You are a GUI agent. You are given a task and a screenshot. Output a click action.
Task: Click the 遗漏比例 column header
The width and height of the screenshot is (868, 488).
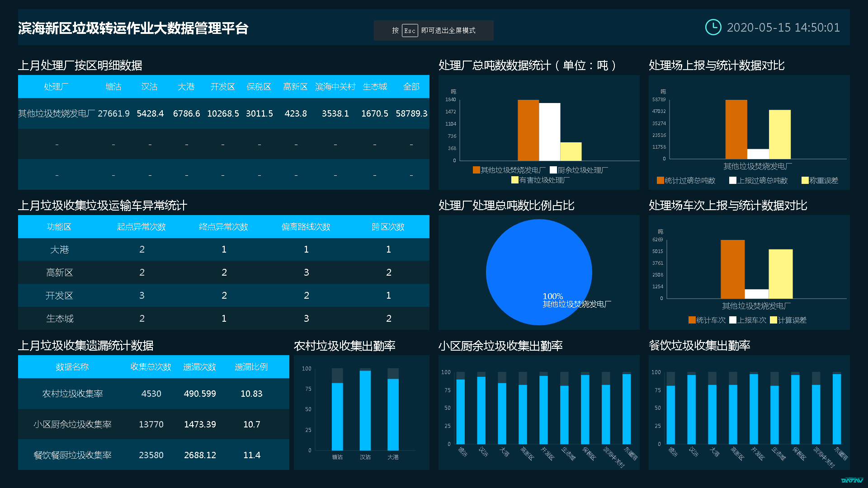[x=251, y=367]
